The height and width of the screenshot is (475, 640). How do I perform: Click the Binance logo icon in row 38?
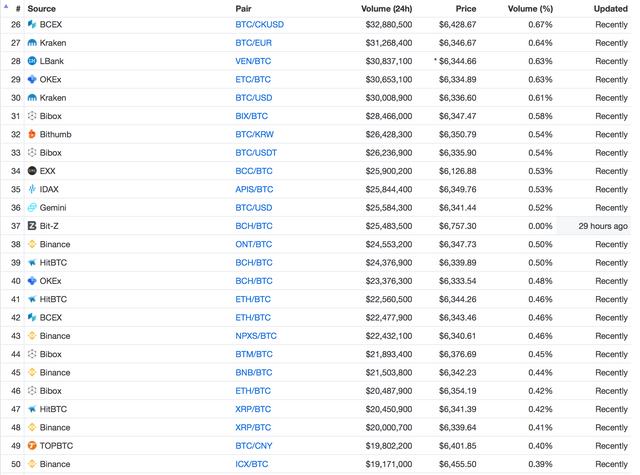click(x=32, y=244)
